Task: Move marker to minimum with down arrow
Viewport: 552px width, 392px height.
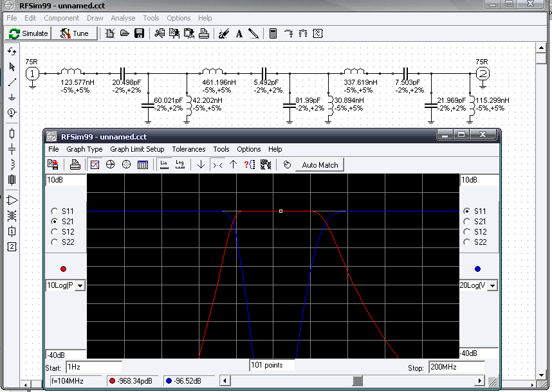Action: click(201, 165)
